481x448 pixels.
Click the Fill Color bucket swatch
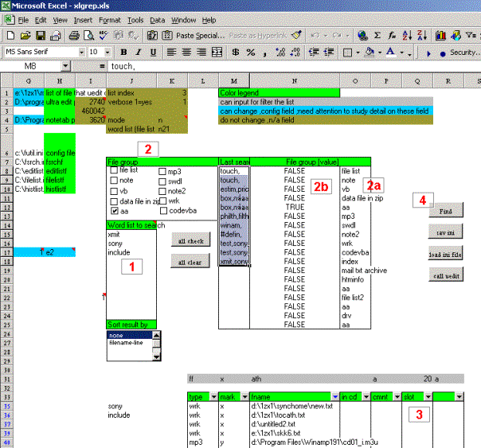click(370, 52)
